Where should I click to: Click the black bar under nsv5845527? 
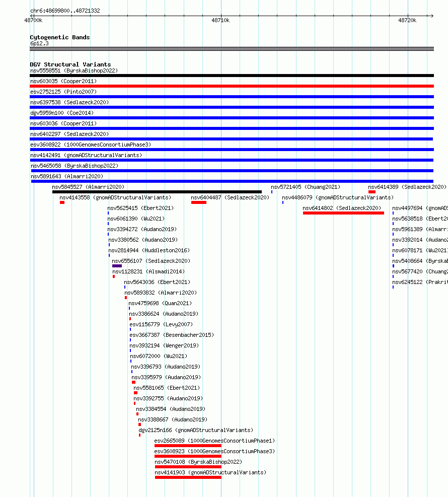pos(157,192)
